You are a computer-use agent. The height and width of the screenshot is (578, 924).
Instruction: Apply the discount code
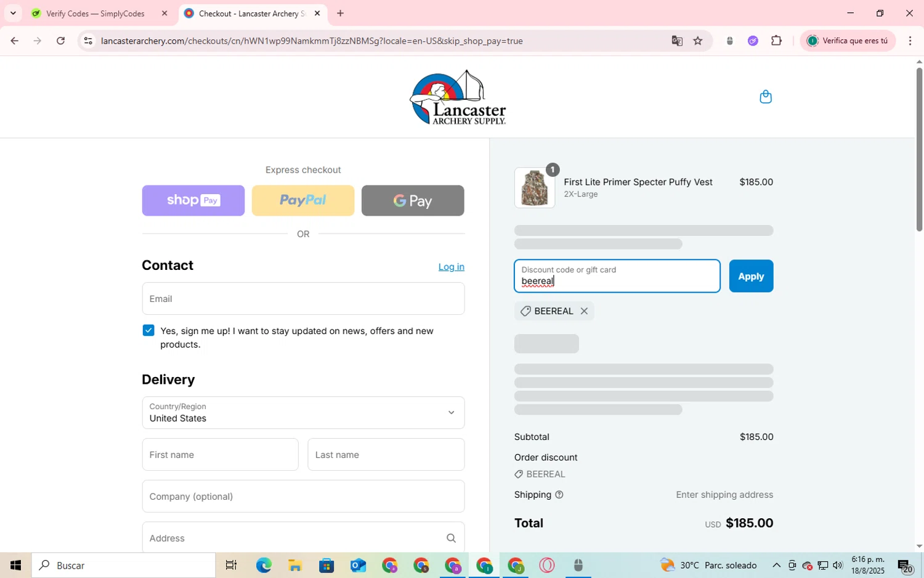[x=751, y=276]
